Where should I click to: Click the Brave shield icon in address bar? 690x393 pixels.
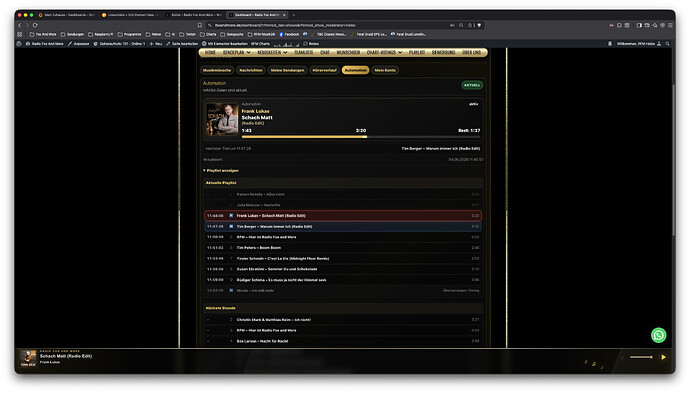tap(479, 26)
